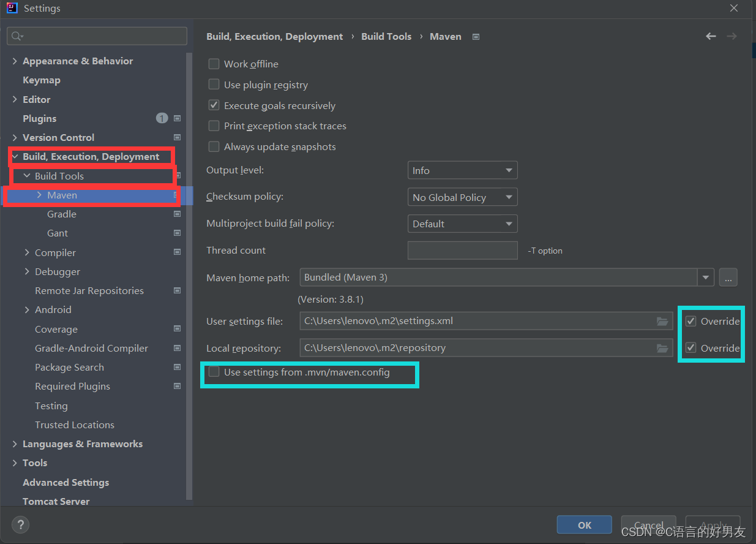The width and height of the screenshot is (756, 544).
Task: Enable Use settings from .mvn/maven.config
Action: (214, 372)
